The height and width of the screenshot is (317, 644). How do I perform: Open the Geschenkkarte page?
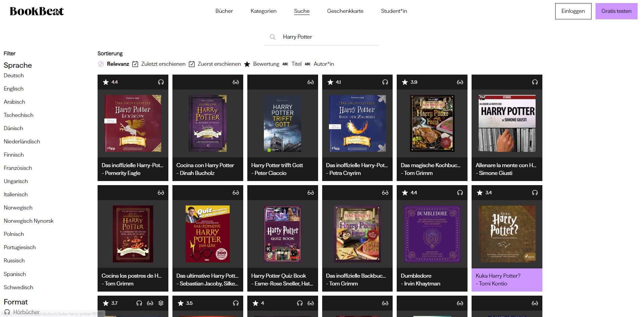(x=345, y=11)
